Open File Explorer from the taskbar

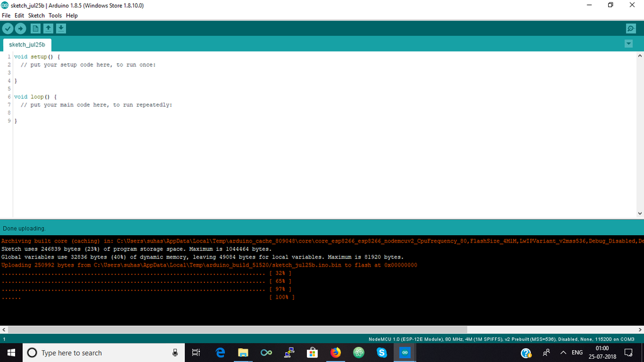pyautogui.click(x=243, y=353)
